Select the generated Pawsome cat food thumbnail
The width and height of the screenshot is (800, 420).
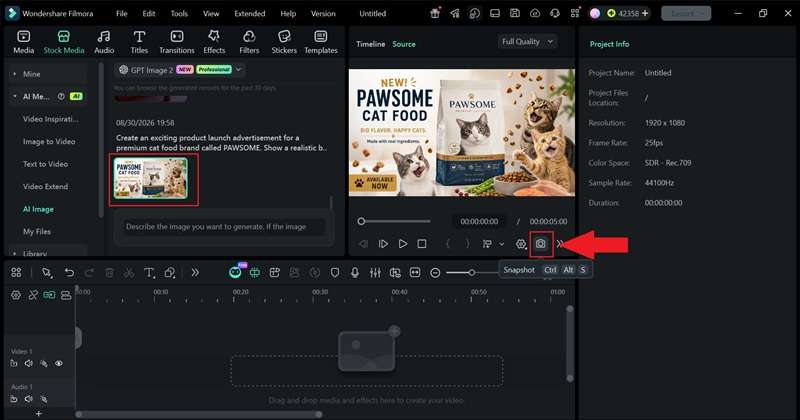(151, 178)
